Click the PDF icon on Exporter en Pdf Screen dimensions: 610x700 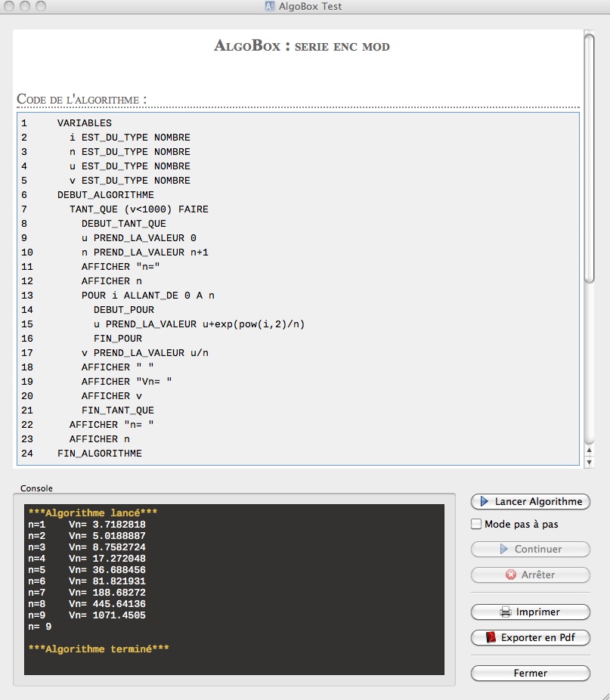point(491,637)
